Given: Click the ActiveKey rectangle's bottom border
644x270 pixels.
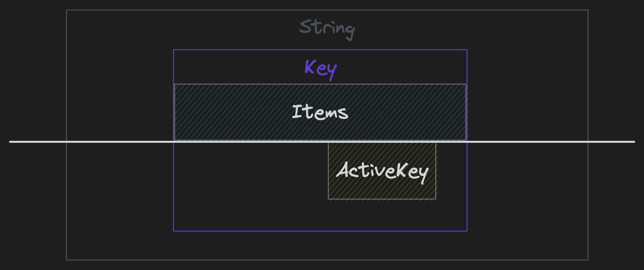Looking at the screenshot, I should tap(382, 199).
